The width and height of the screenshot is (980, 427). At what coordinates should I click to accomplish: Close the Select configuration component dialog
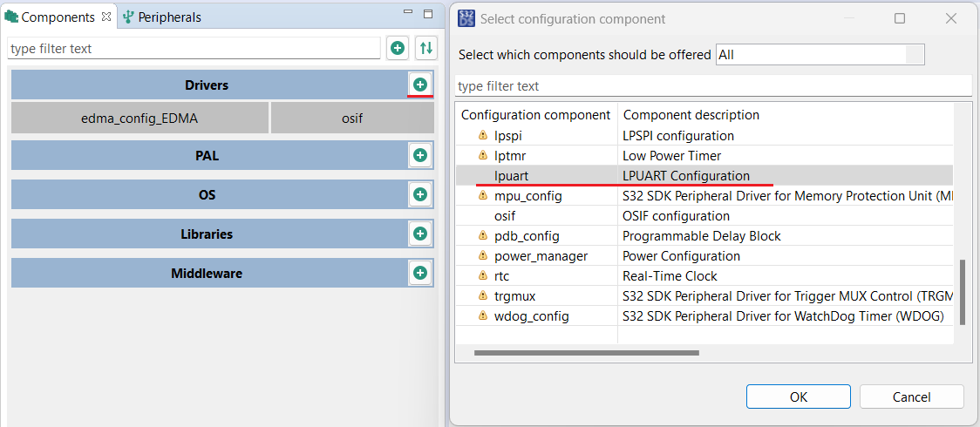(950, 18)
